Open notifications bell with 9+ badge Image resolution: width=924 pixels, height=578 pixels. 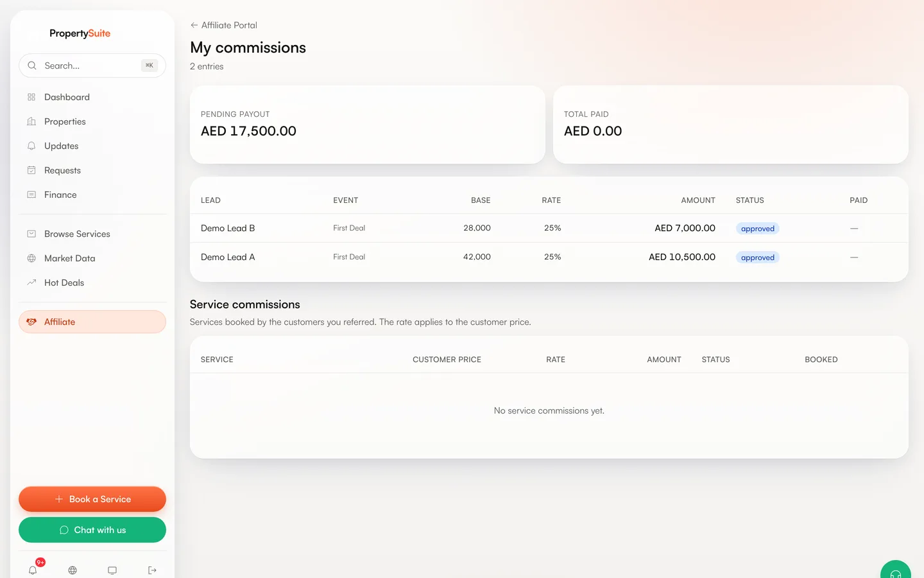33,570
